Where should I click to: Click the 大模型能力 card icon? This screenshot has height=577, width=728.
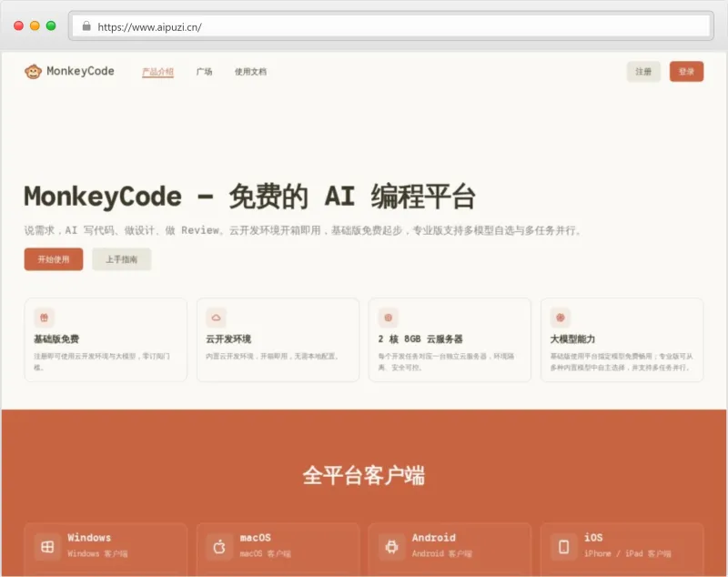pyautogui.click(x=560, y=318)
